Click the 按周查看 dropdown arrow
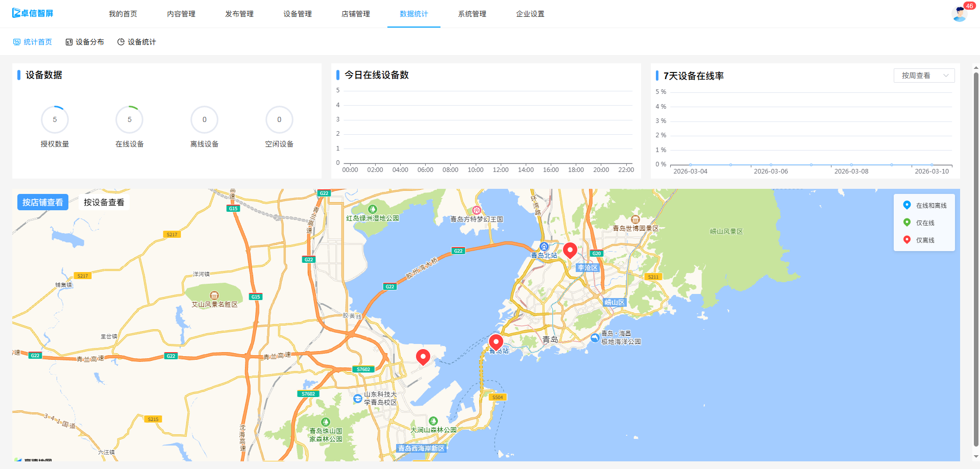 pyautogui.click(x=946, y=76)
